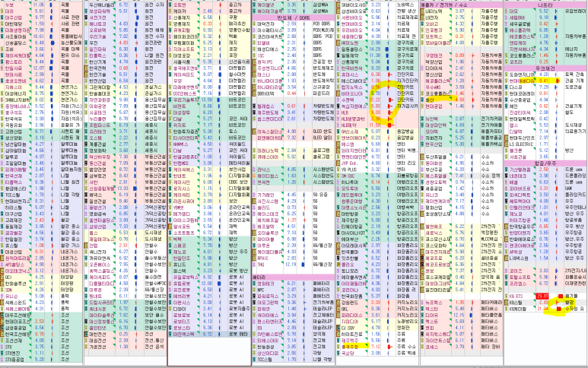This screenshot has width=588, height=368.
Task: Select the 라닉스 stock row
Action: tap(294, 170)
